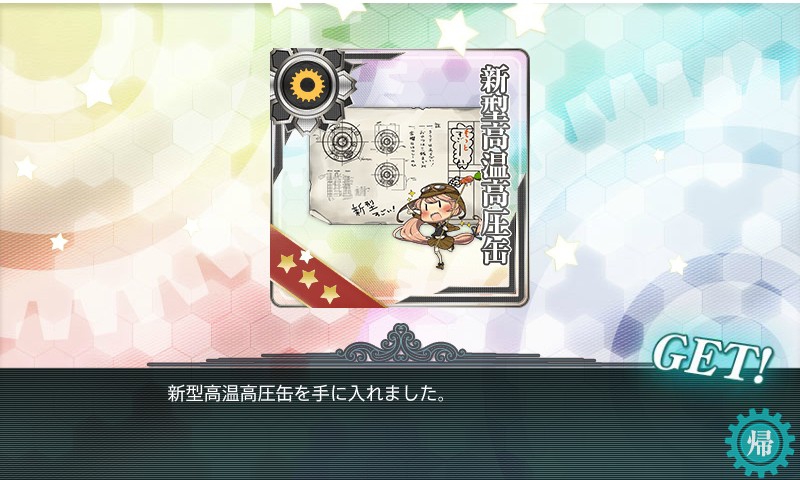Viewport: 800px width, 480px height.
Task: Click the top star on red ribbon
Action: (x=287, y=262)
